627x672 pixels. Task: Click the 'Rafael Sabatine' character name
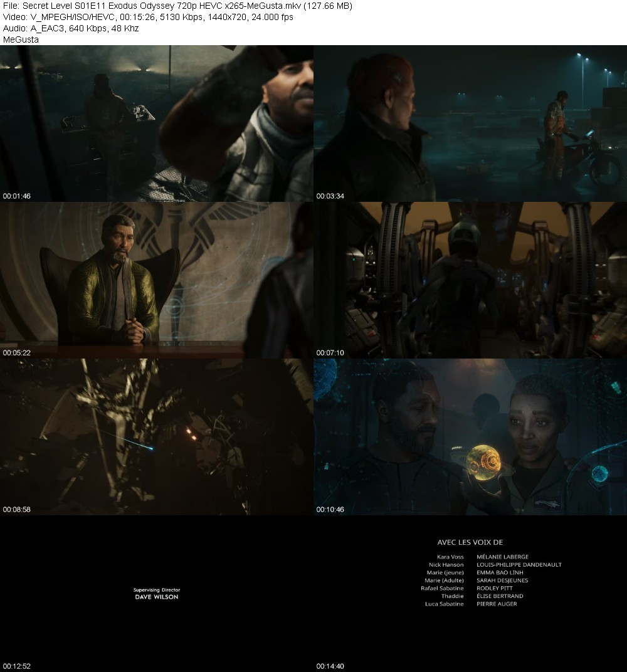pos(442,588)
